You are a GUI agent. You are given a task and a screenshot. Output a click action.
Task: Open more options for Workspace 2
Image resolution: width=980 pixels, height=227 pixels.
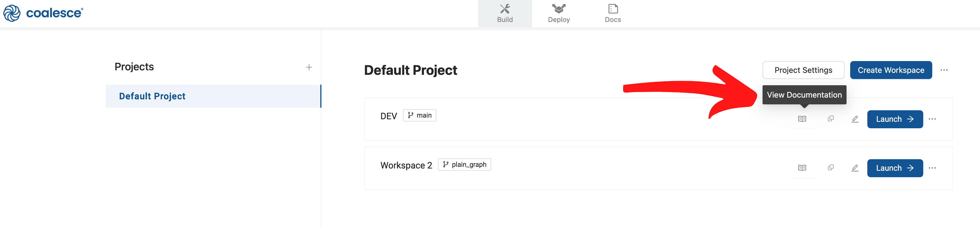[x=932, y=168]
